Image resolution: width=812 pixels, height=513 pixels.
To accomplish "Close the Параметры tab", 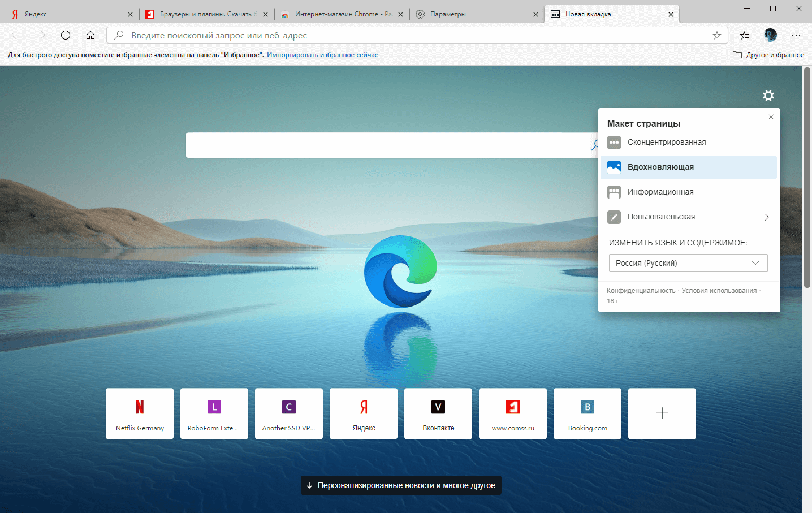I will 535,14.
